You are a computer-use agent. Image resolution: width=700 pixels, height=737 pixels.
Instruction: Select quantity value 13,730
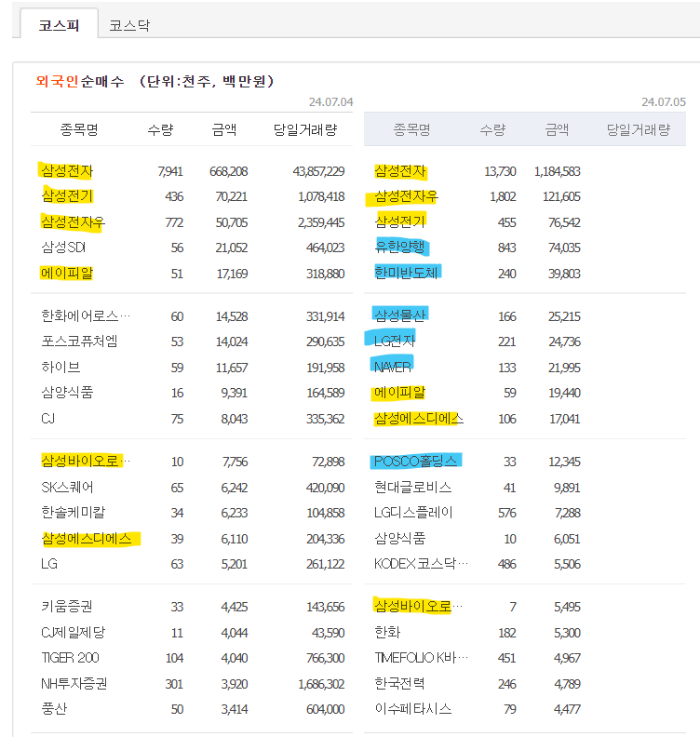tap(500, 171)
